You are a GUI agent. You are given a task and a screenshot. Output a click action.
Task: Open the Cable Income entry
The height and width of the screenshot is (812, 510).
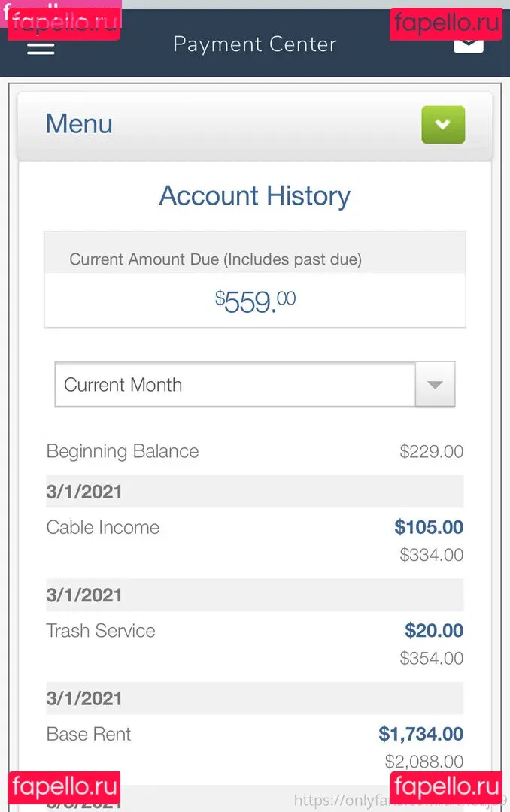coord(103,527)
